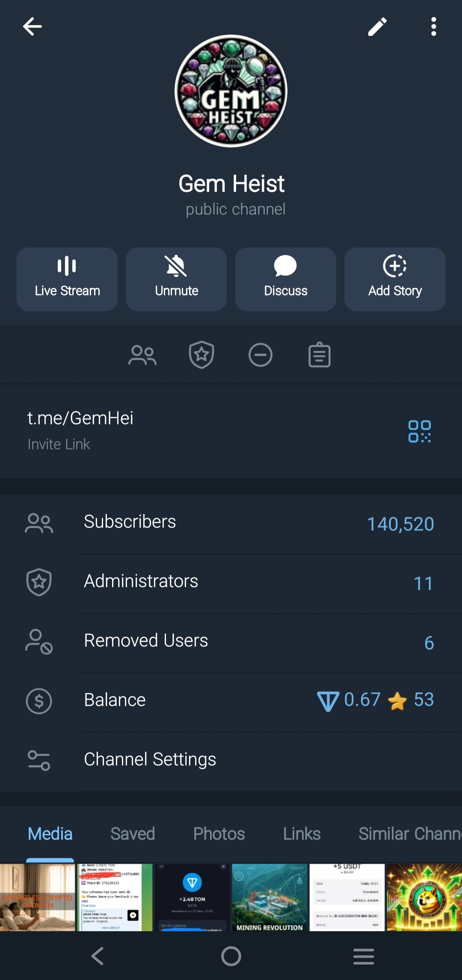The image size is (462, 980).
Task: Switch to the Photos tab
Action: click(219, 834)
